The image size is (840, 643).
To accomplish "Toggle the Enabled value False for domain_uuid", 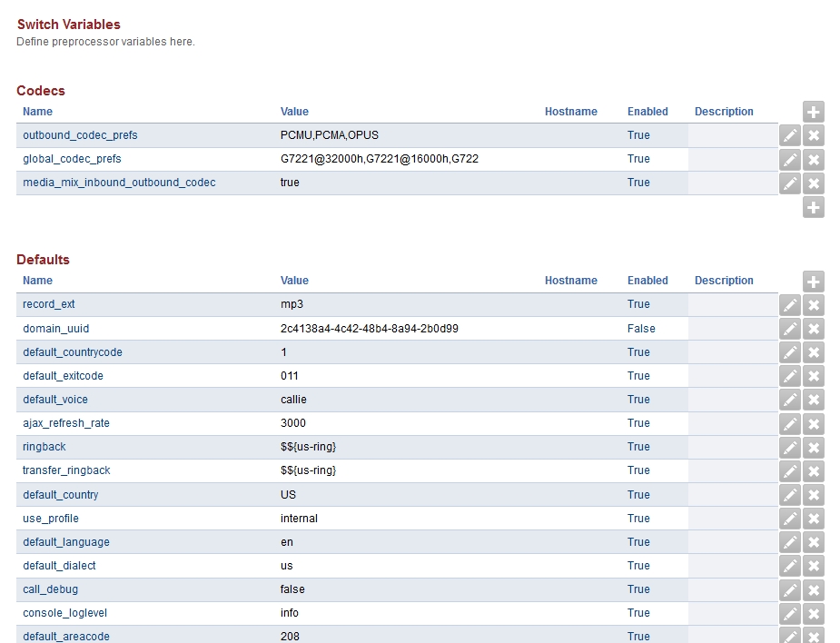I will (640, 329).
